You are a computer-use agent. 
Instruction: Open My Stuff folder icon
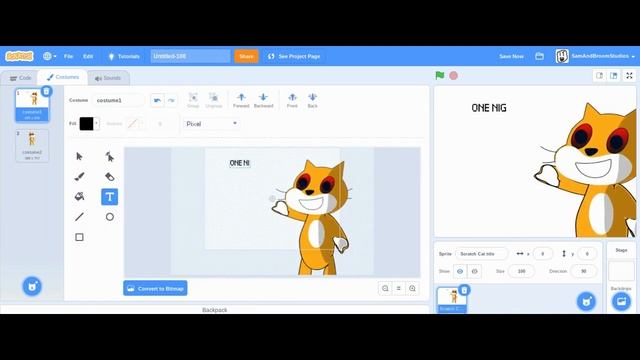(539, 56)
